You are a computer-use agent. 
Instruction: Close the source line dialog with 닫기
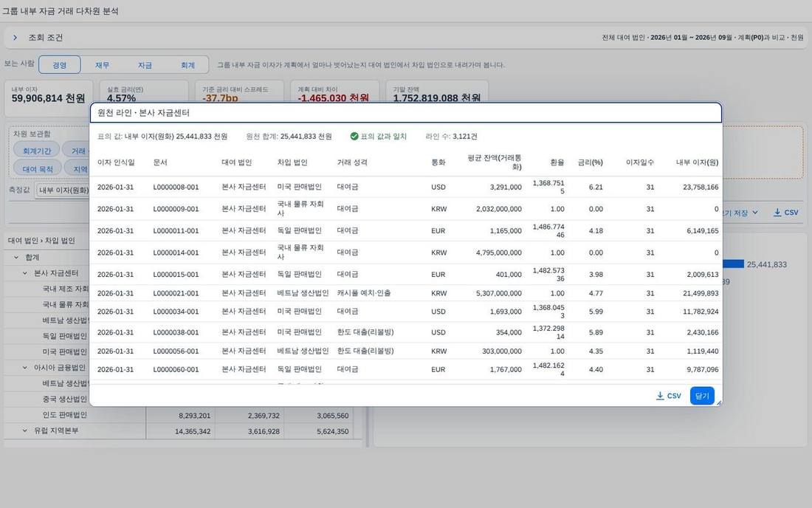click(x=702, y=396)
